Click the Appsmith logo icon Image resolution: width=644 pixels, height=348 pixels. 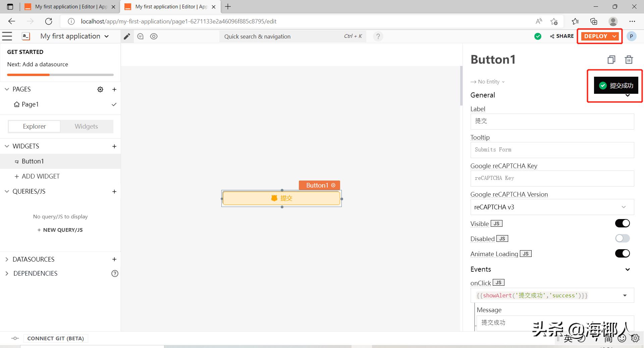[26, 36]
